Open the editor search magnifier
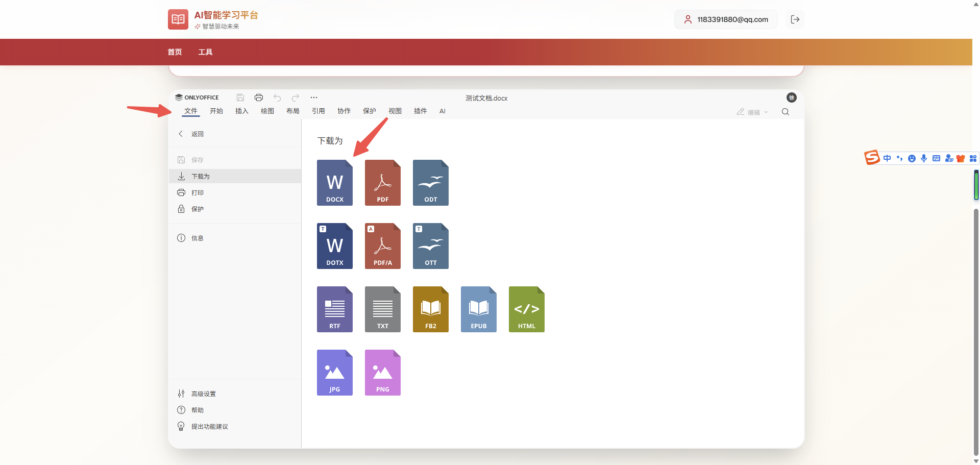The image size is (980, 465). [786, 112]
